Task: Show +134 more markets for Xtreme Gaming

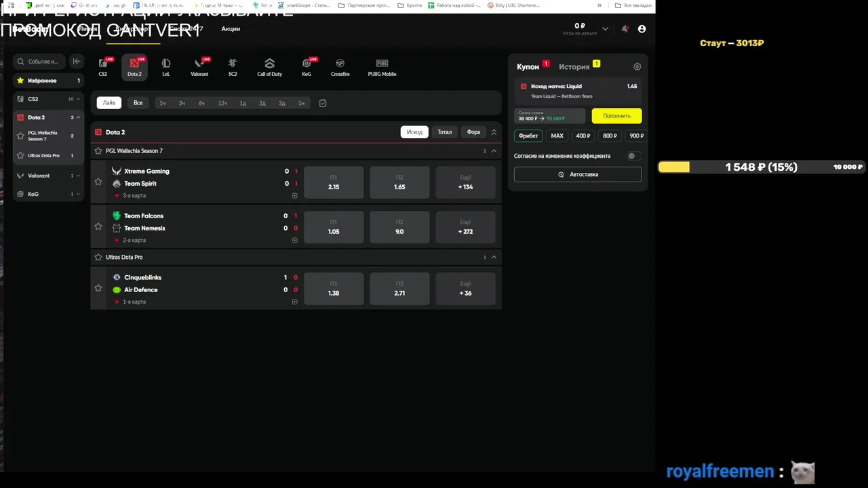Action: 465,182
